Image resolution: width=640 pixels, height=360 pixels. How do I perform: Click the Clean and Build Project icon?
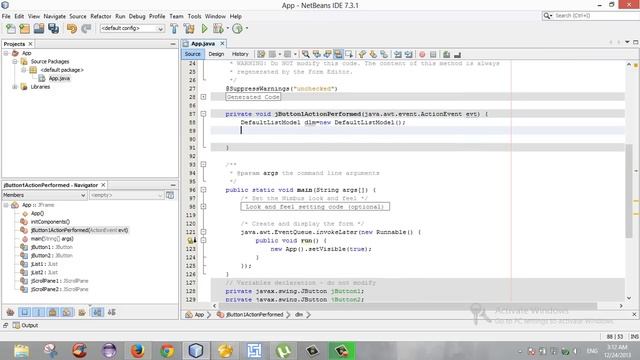click(189, 29)
